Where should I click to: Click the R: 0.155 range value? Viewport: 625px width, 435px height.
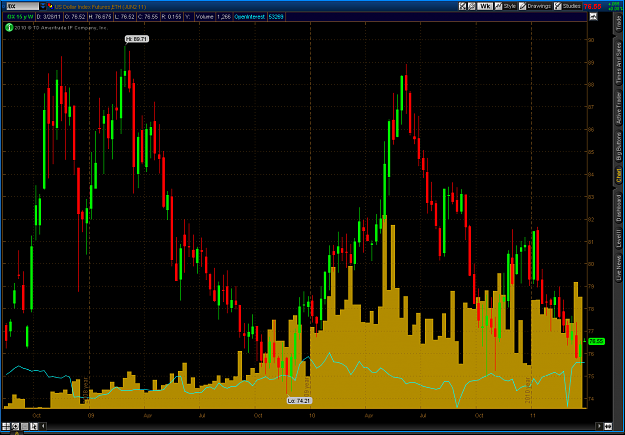[172, 17]
